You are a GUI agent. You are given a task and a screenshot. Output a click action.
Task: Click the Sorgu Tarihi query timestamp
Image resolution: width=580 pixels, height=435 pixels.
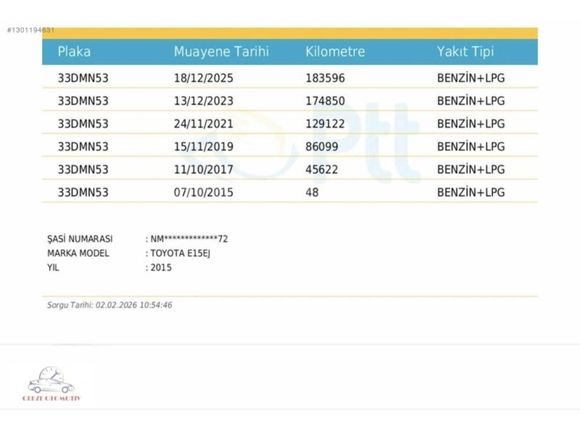(109, 305)
